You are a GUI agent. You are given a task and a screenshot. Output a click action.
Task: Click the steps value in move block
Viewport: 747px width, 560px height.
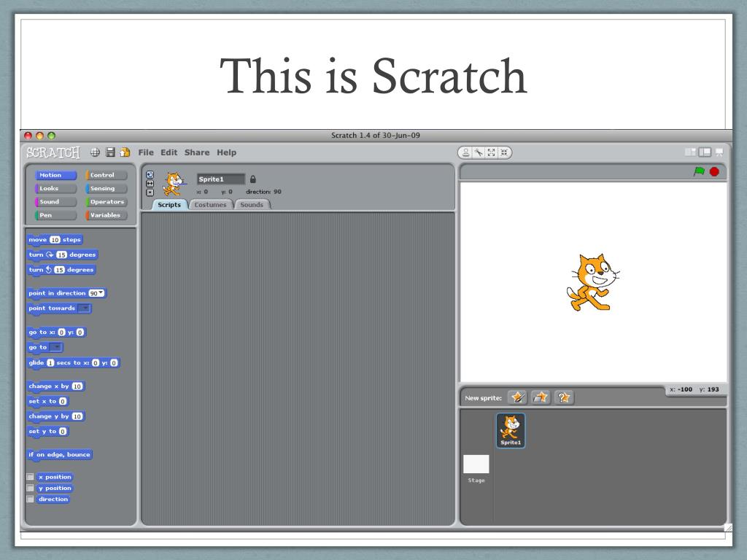55,239
